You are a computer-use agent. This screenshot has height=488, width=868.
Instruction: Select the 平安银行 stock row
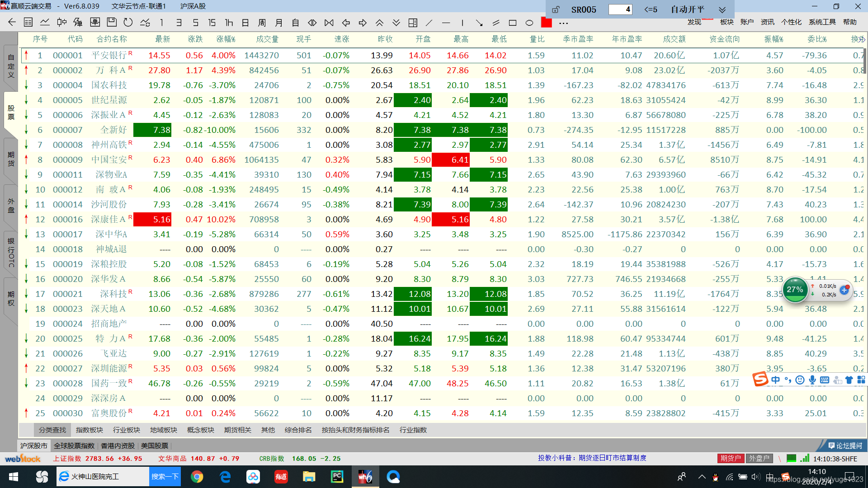[x=442, y=55]
